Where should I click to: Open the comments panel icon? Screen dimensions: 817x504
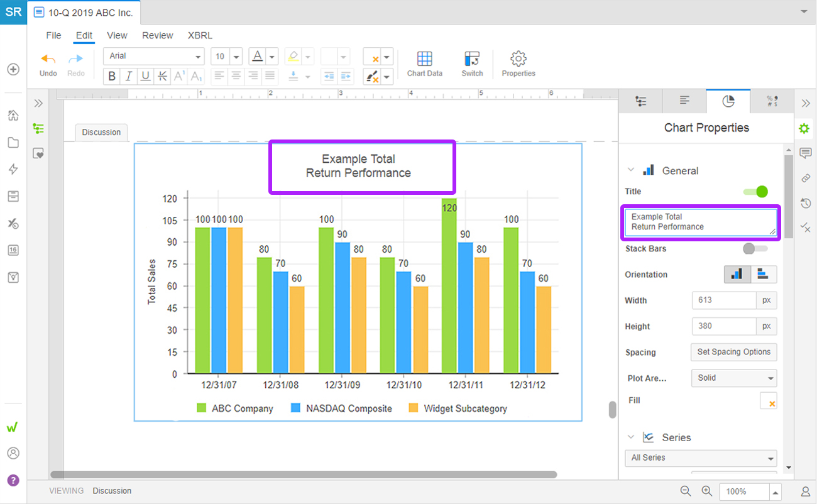805,153
